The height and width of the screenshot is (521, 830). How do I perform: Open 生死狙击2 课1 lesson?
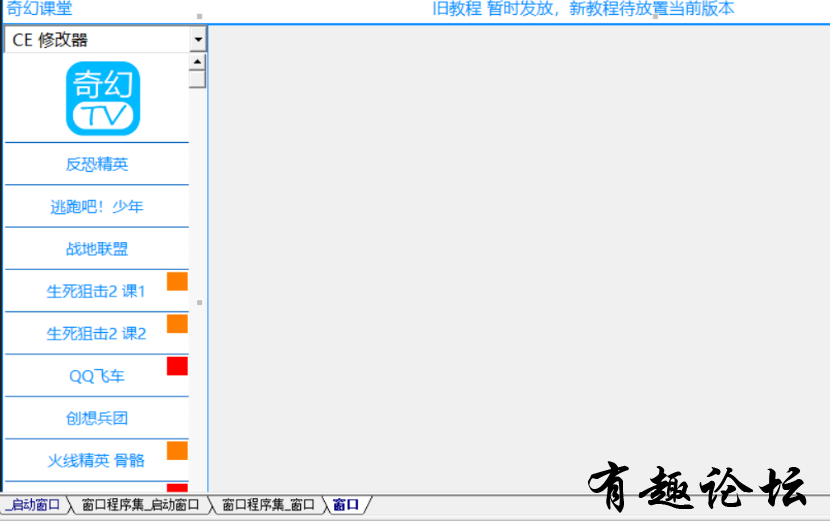[x=96, y=291]
